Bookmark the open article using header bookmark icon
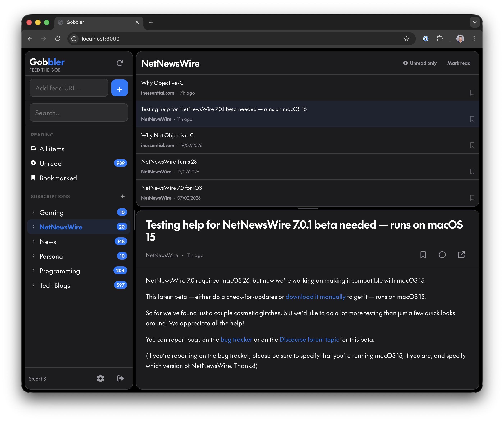The image size is (504, 421). [423, 255]
